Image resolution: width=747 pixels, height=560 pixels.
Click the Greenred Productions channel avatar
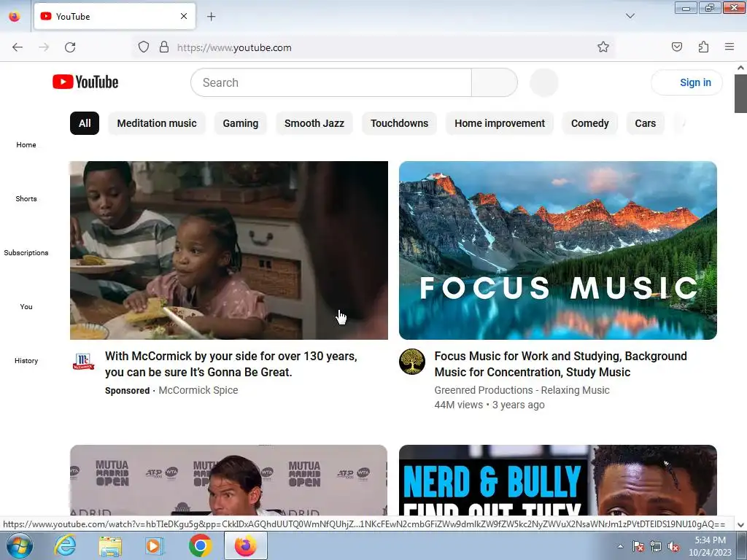tap(412, 362)
